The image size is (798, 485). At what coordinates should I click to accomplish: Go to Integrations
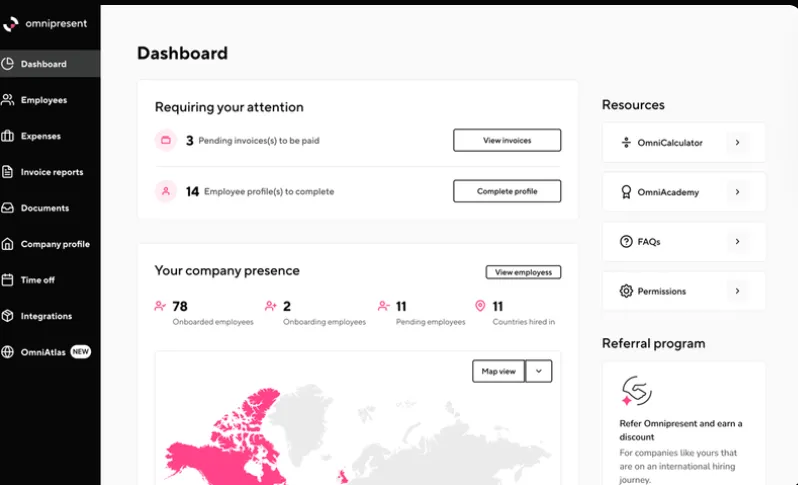coord(50,316)
